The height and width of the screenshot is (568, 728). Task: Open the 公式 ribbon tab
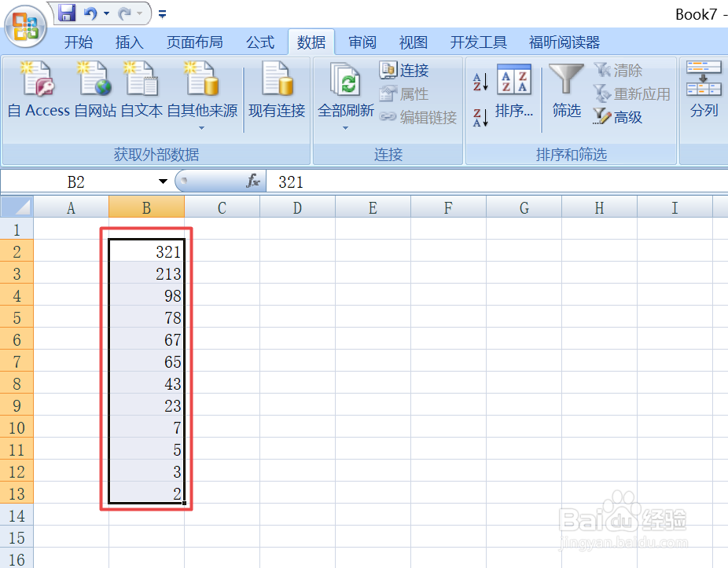(260, 42)
